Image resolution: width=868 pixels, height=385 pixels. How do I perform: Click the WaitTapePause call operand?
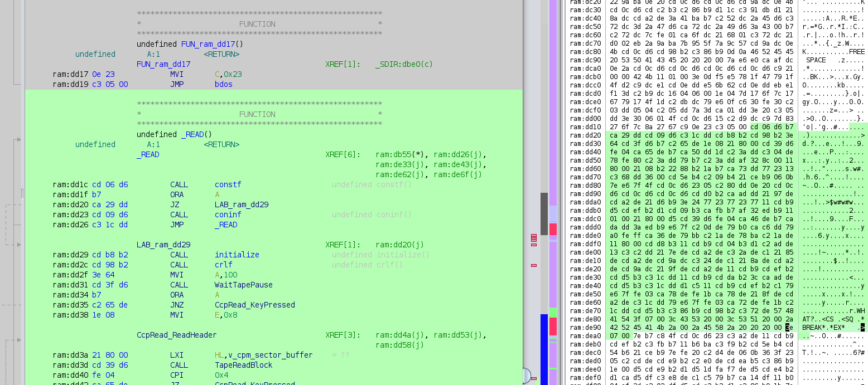244,285
